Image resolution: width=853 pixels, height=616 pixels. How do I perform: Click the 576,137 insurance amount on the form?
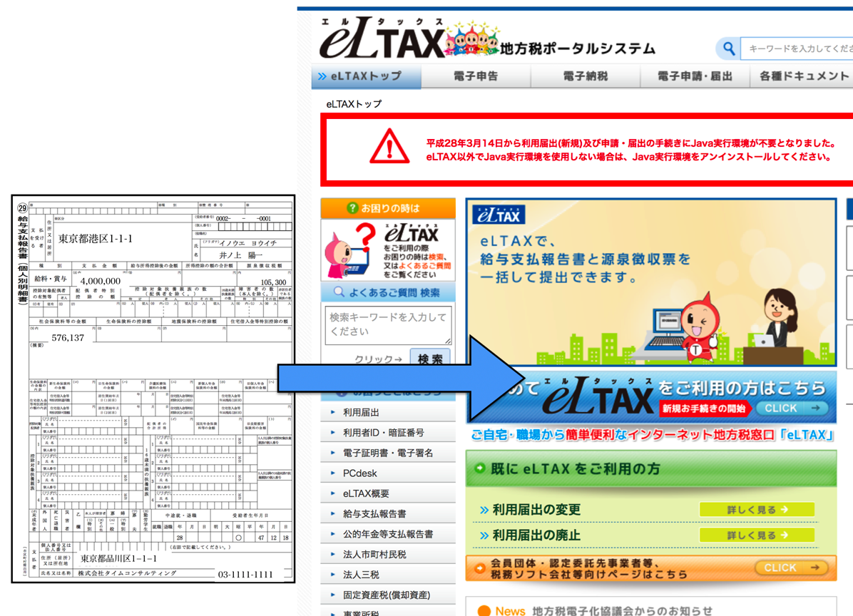68,338
